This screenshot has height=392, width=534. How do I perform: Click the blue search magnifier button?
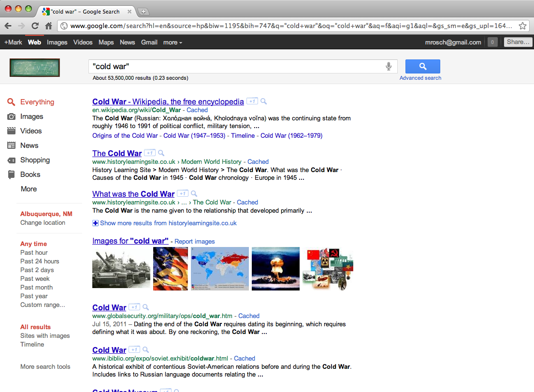pos(423,66)
